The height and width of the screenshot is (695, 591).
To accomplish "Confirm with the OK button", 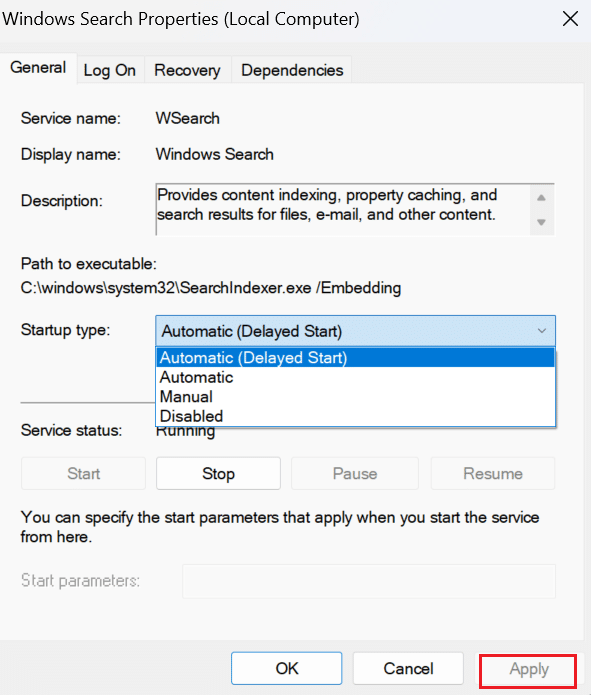I will pyautogui.click(x=286, y=668).
